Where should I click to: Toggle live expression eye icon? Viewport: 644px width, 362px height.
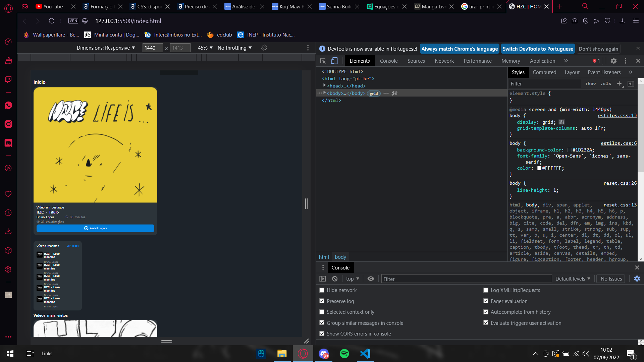click(x=371, y=279)
